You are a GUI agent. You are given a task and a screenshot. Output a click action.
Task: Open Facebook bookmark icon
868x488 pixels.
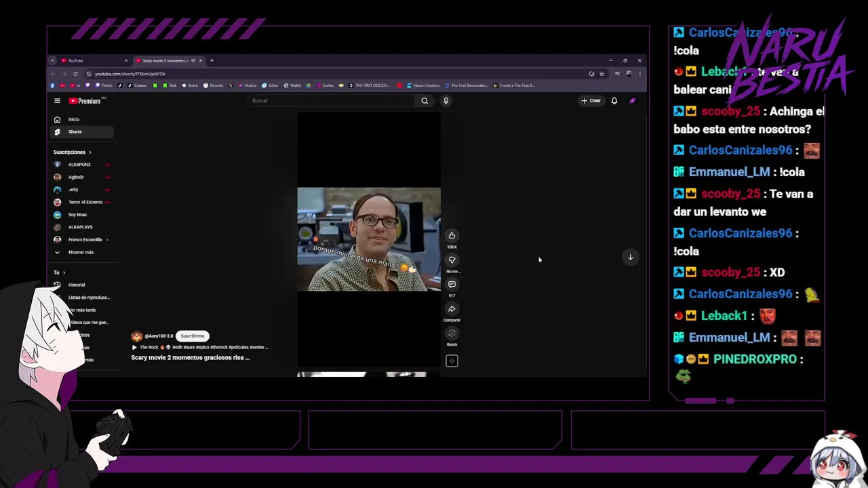pos(52,85)
